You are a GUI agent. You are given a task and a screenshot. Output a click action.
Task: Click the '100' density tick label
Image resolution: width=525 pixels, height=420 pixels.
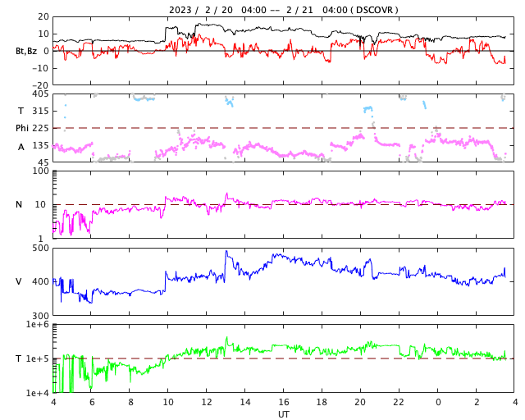pos(40,171)
